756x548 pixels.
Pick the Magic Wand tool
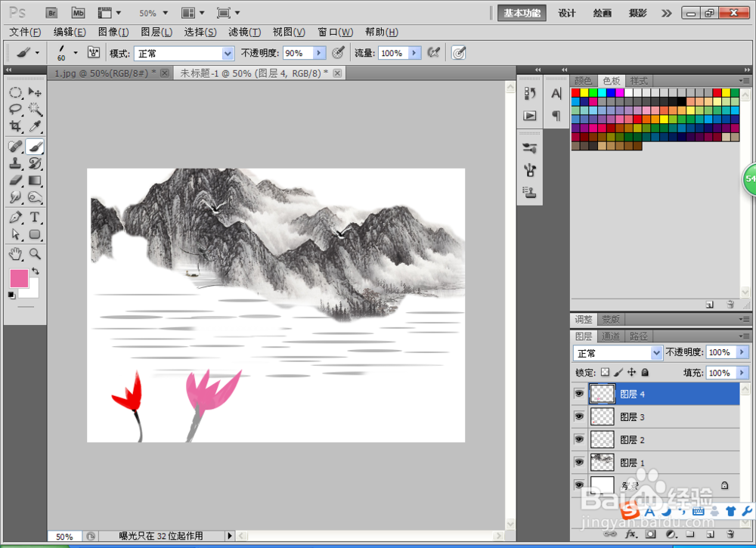34,110
